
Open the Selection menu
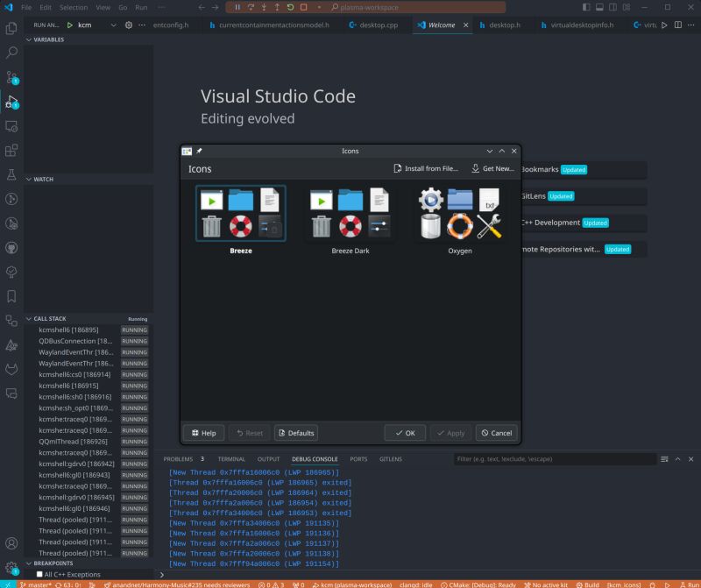pyautogui.click(x=74, y=8)
